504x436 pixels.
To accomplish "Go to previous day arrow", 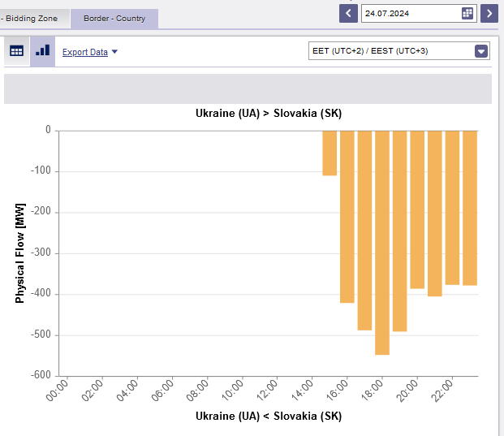I will pos(349,13).
